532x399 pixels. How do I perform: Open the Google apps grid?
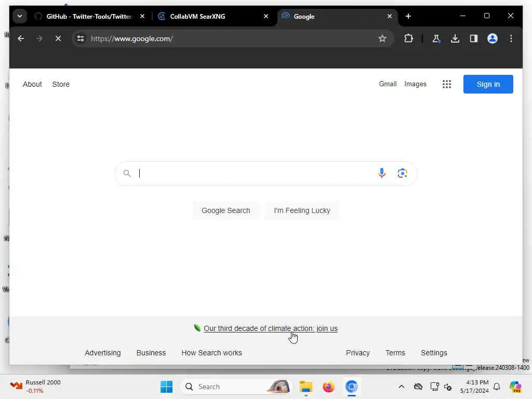click(x=446, y=84)
